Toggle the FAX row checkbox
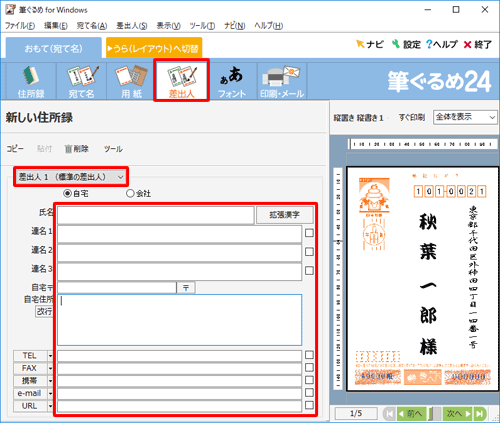 click(x=309, y=367)
